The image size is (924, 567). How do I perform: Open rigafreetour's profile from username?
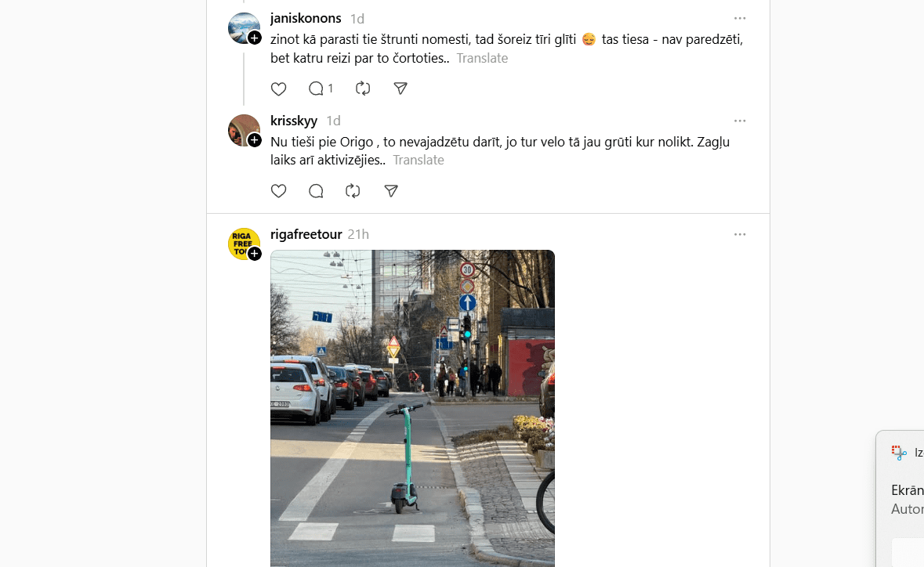pyautogui.click(x=306, y=234)
